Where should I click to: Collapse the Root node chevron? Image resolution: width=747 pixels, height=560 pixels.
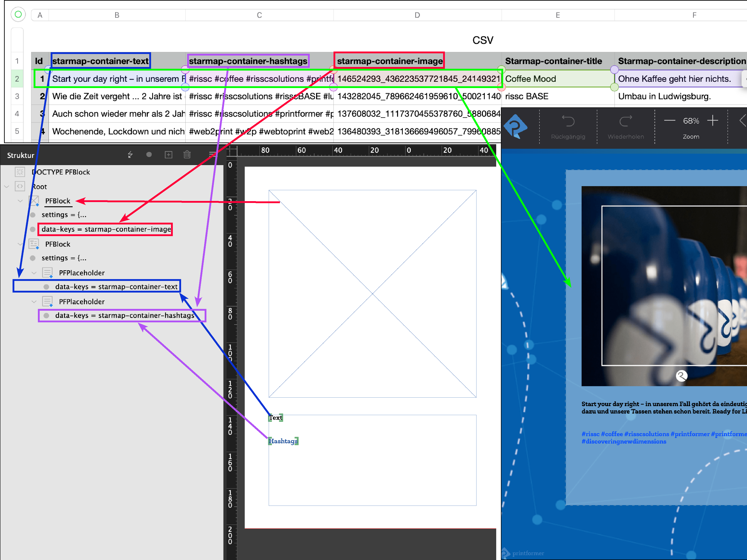click(x=6, y=187)
